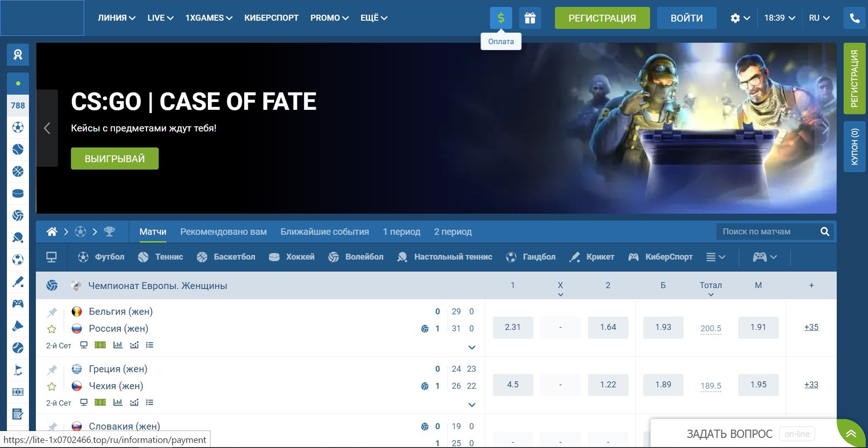
Task: Pin the Греция (жен) match
Action: click(52, 370)
